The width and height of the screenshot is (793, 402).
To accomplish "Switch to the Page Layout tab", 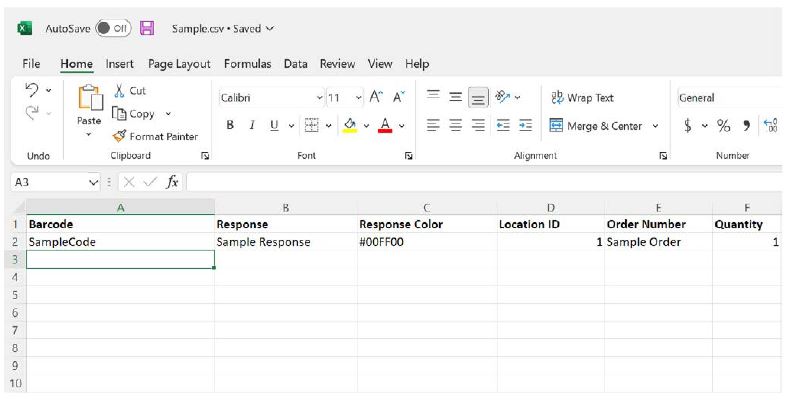I will (178, 64).
